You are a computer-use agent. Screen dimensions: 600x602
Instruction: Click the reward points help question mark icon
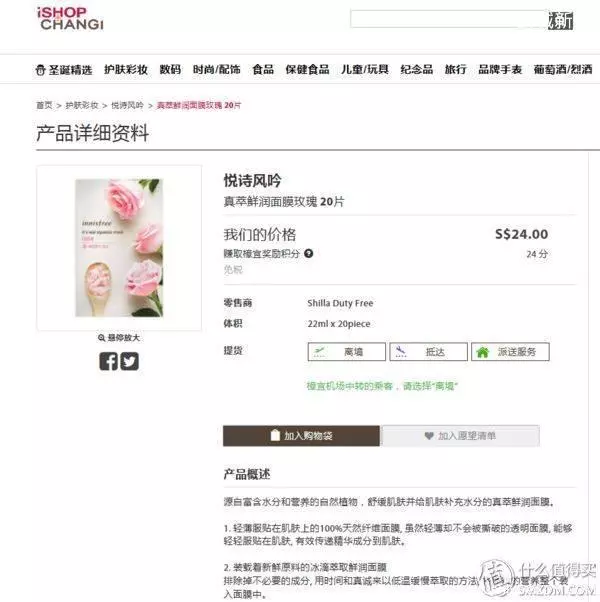tap(309, 253)
